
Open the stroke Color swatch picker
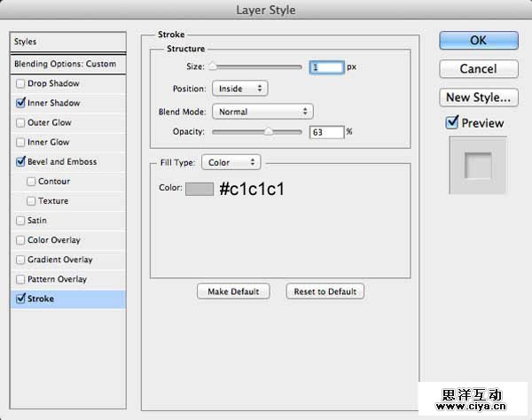[x=199, y=188]
